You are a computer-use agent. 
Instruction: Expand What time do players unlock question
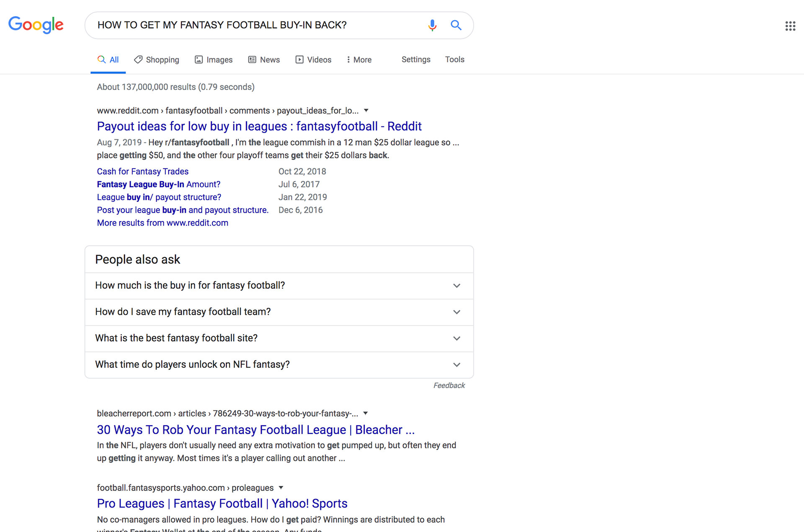tap(279, 365)
